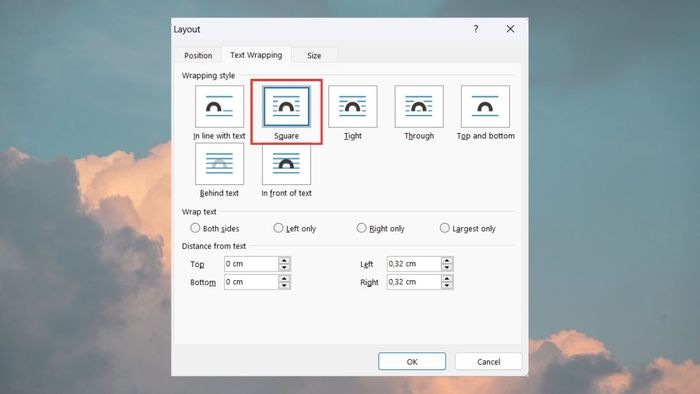Close the Layout dialog

510,29
